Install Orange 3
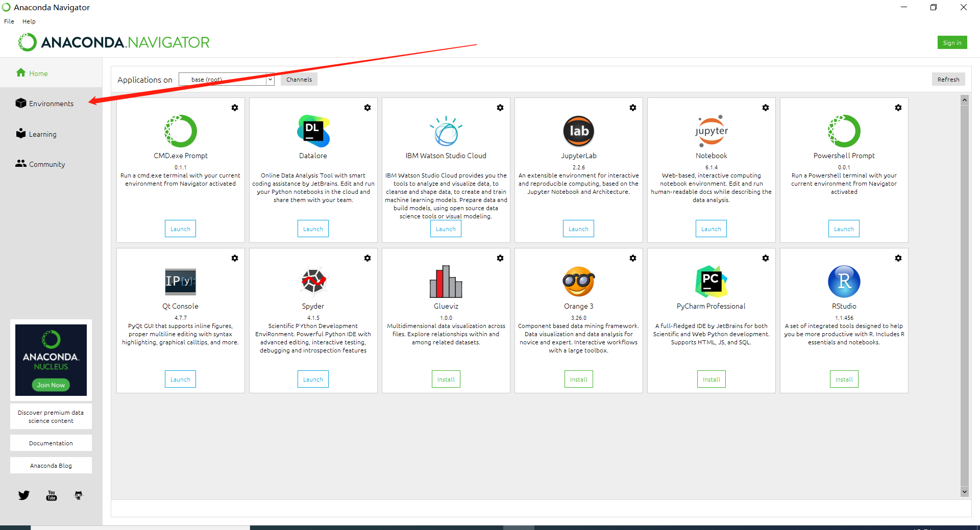The height and width of the screenshot is (530, 980). coord(579,380)
